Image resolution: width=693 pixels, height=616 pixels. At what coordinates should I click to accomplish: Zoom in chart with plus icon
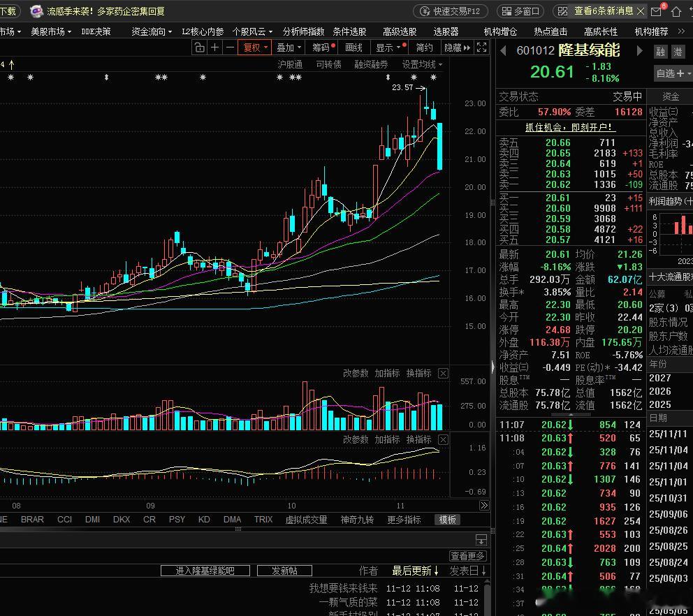(x=214, y=47)
